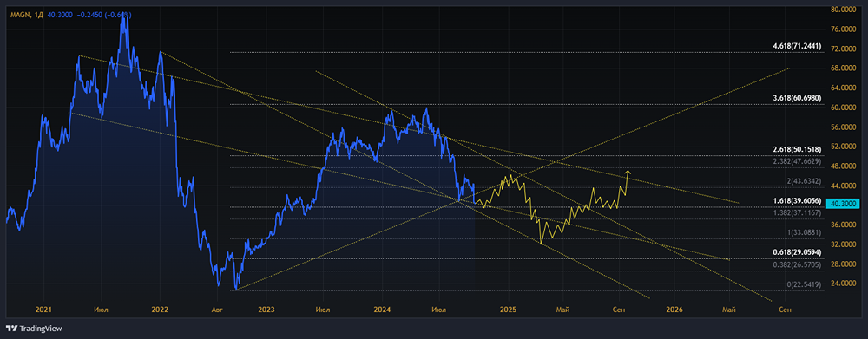Click 32.0000 on the price axis
Image resolution: width=868 pixels, height=339 pixels.
(845, 244)
